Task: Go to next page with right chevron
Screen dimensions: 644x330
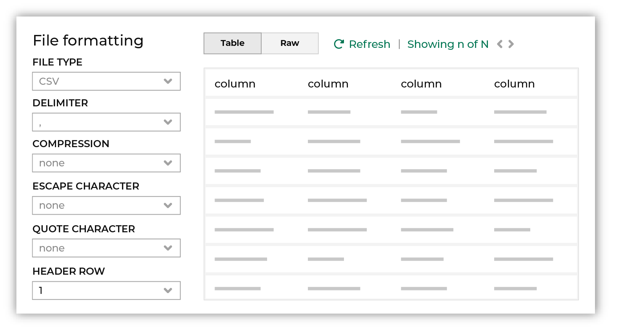Action: coord(511,44)
